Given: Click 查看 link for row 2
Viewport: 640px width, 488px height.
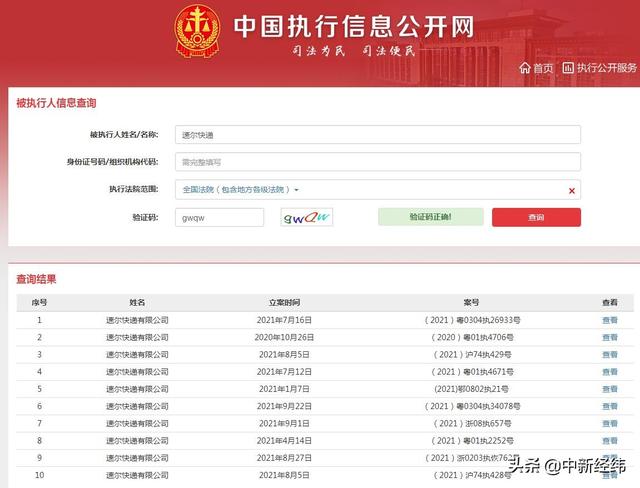Looking at the screenshot, I should [610, 337].
